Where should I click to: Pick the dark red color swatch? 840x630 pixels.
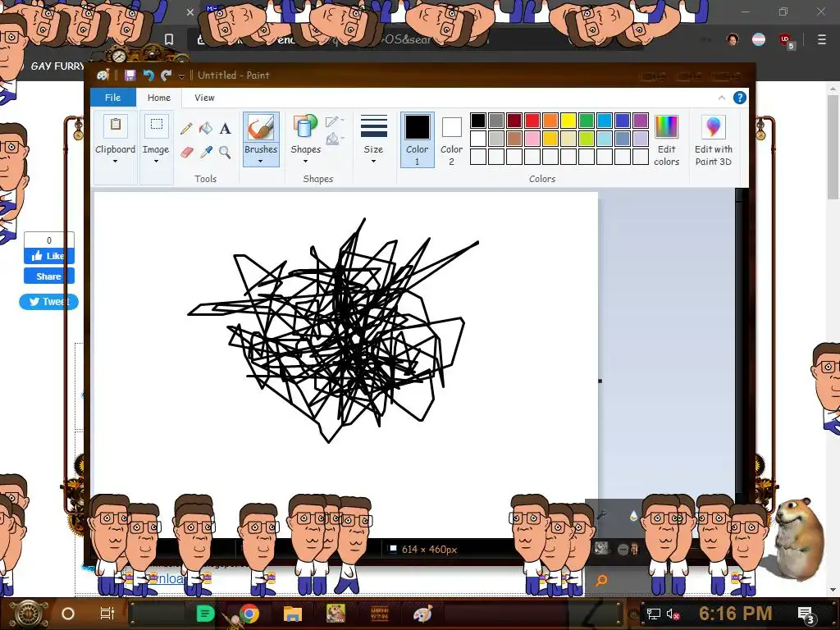point(514,121)
